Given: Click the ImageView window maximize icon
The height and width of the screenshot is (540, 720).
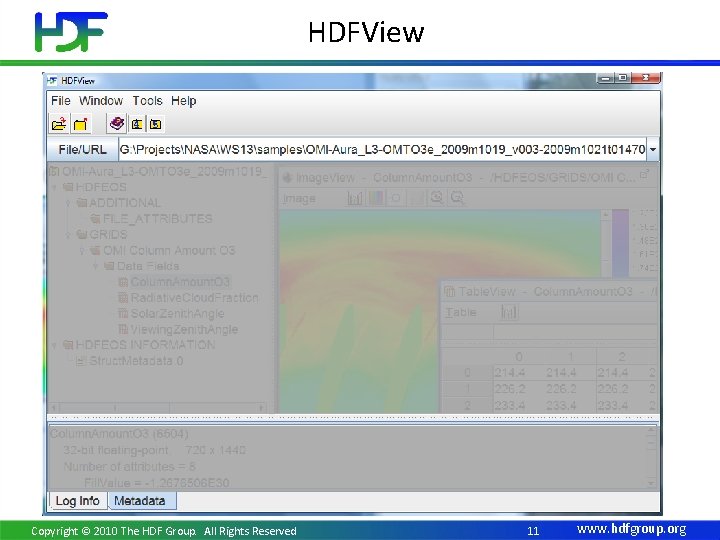Looking at the screenshot, I should [644, 174].
